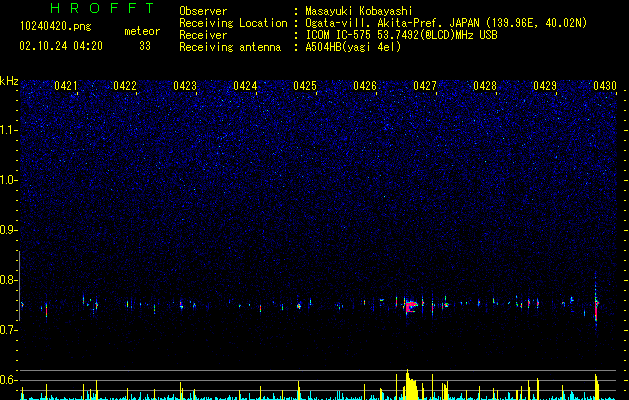Click the 0.6 frequency axis label

point(8,380)
